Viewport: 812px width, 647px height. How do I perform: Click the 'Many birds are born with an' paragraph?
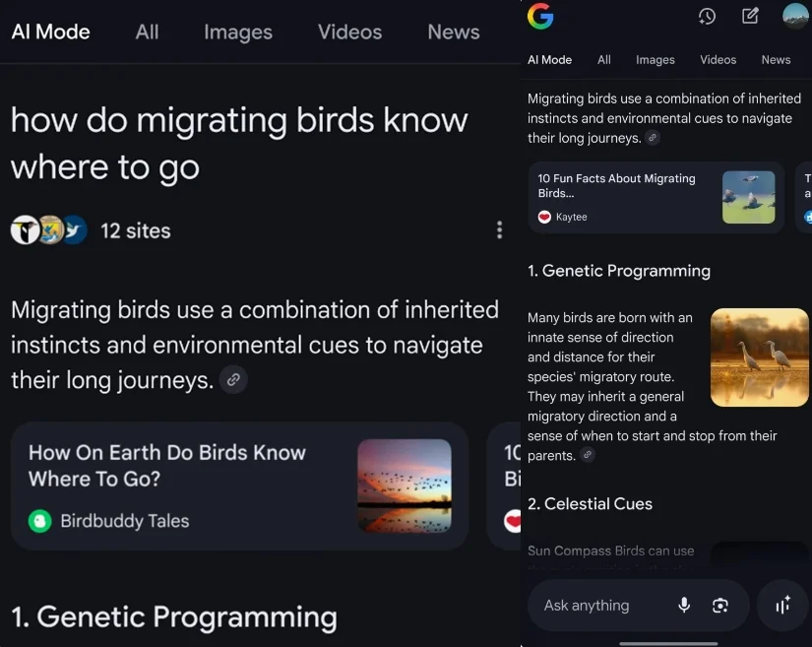[x=652, y=386]
